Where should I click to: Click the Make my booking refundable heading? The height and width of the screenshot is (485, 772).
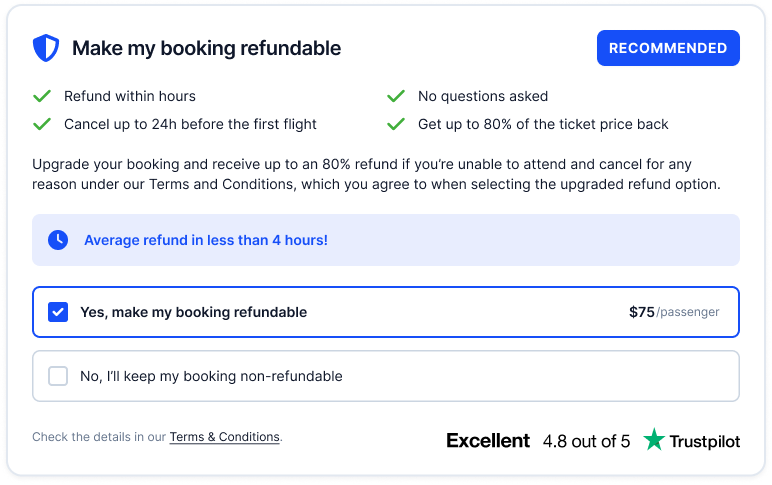click(x=206, y=48)
